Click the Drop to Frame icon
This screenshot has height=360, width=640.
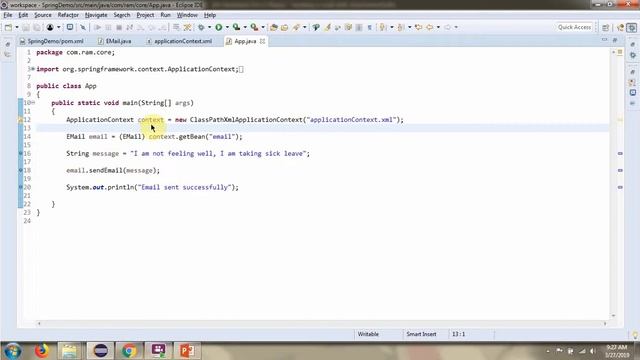(x=176, y=27)
